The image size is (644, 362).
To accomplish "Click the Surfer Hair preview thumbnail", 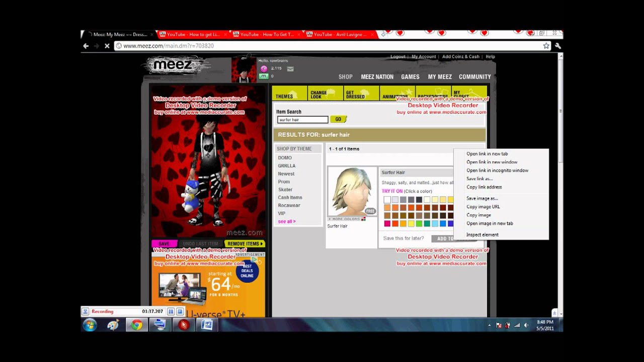I will click(x=352, y=192).
